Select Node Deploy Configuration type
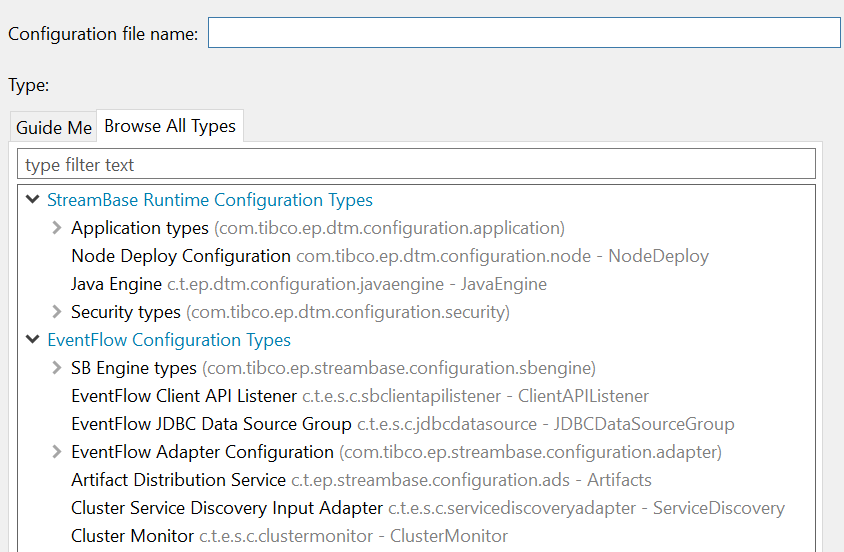 click(181, 256)
